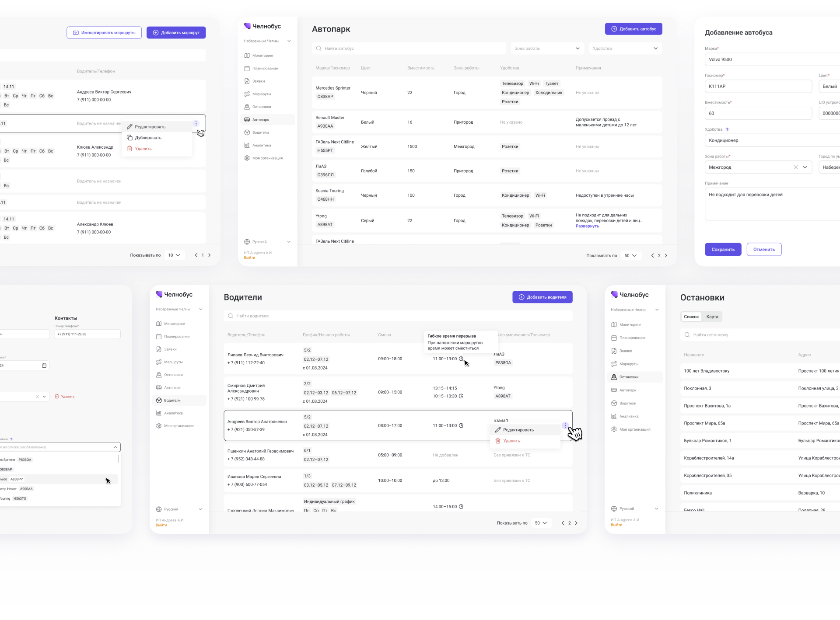Clear the Межгород zone selection

[796, 167]
